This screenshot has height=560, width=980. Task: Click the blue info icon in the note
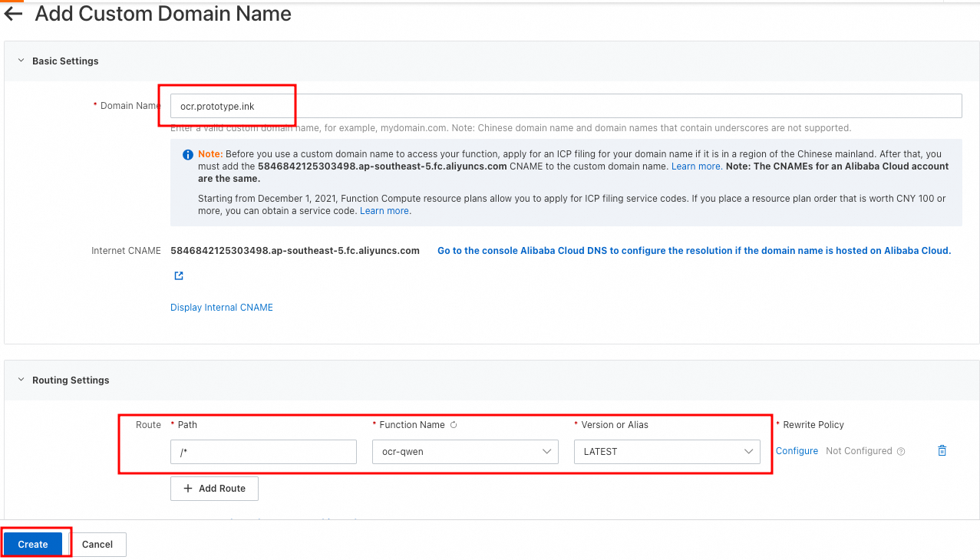188,155
